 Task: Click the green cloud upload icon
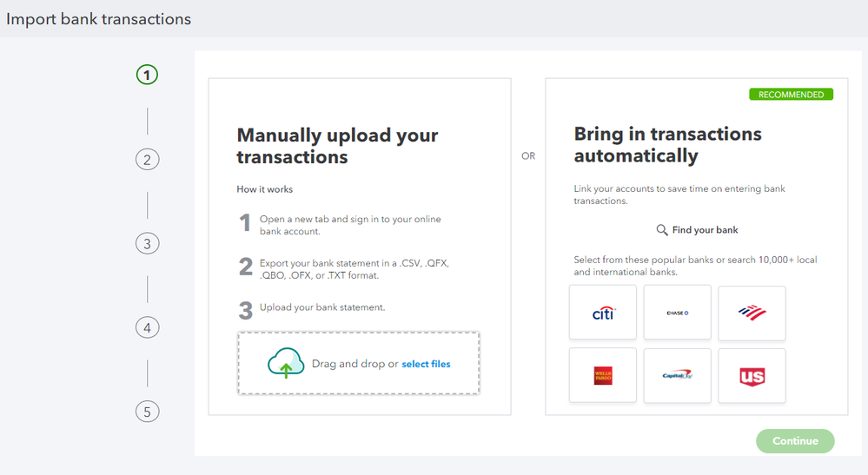point(286,364)
